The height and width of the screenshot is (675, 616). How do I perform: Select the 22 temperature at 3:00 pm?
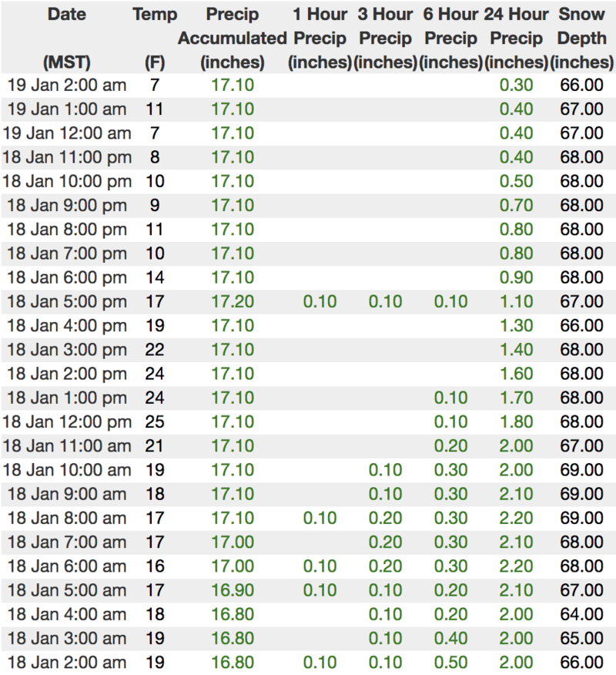point(155,349)
